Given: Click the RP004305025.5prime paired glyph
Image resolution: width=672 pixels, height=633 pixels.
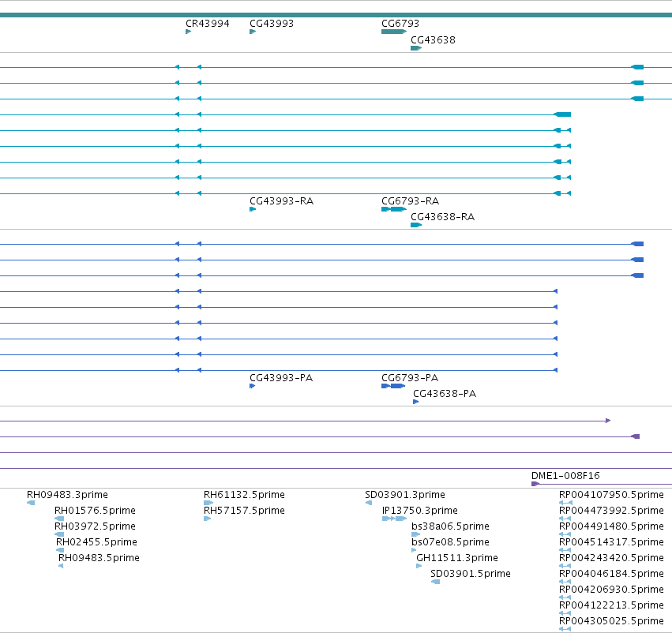Looking at the screenshot, I should pos(565,629).
